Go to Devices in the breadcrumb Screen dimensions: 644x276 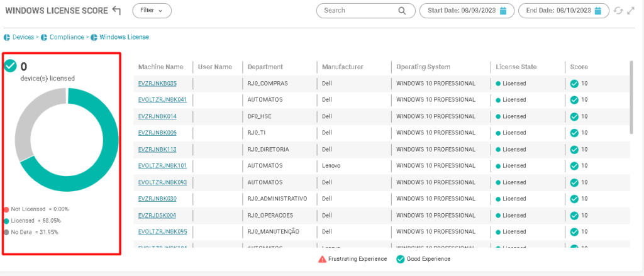pos(23,37)
